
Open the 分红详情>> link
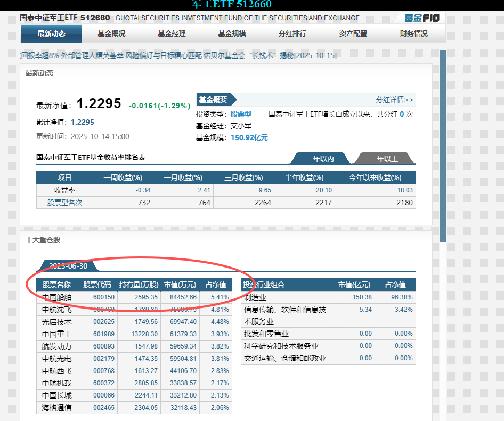[x=394, y=100]
